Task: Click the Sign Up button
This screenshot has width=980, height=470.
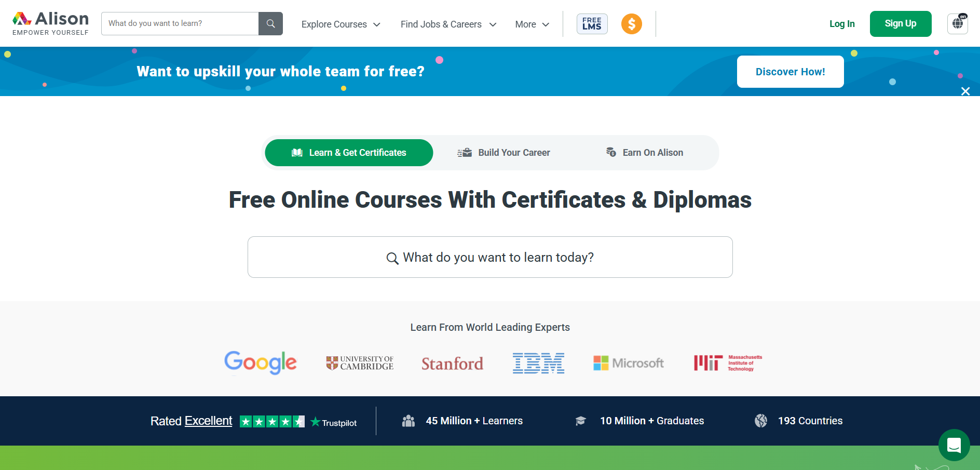Action: (x=901, y=24)
